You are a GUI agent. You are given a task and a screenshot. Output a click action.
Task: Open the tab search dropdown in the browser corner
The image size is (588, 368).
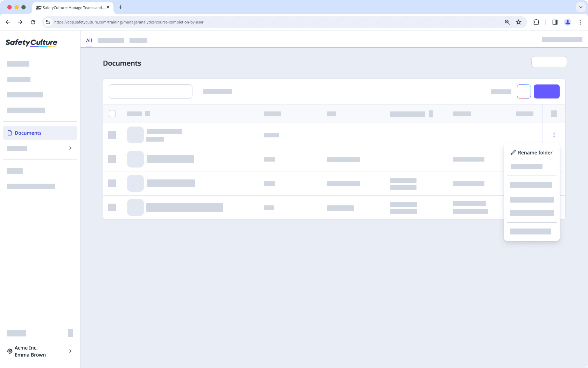[580, 7]
